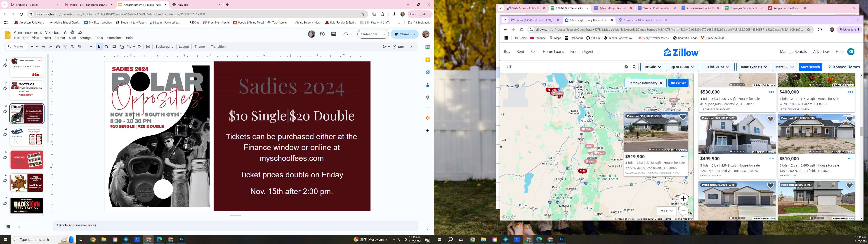Image resolution: width=868 pixels, height=244 pixels.
Task: Open File Explorer on the left taskbar
Action: pyautogui.click(x=104, y=240)
